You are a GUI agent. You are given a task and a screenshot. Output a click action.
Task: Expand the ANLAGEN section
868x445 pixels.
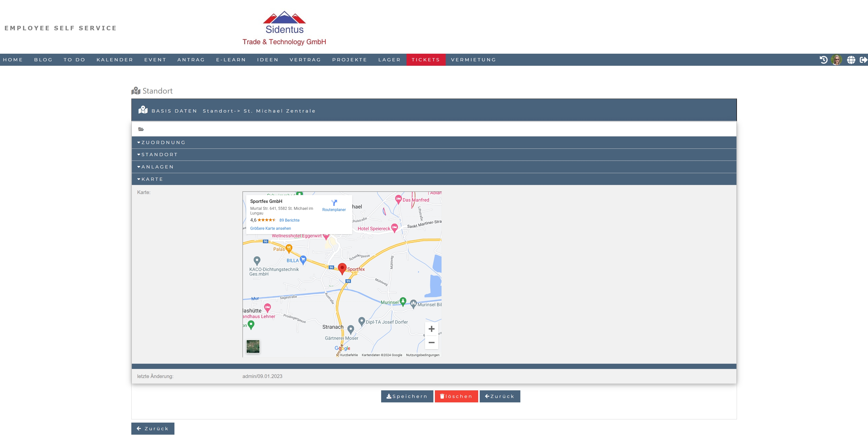[157, 167]
